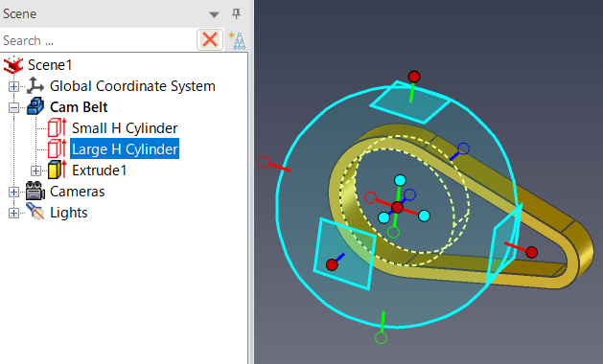The width and height of the screenshot is (603, 364).
Task: Open the Scene panel dropdown arrow
Action: 214,14
